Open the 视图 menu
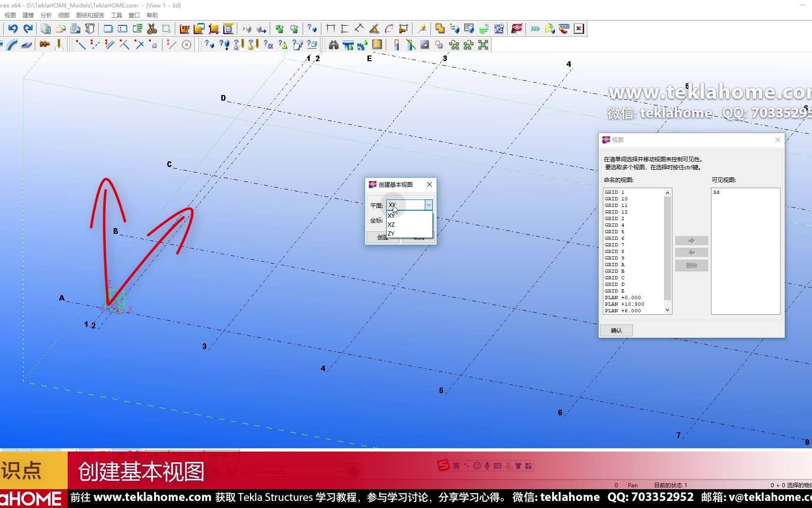The image size is (812, 508). 10,15
